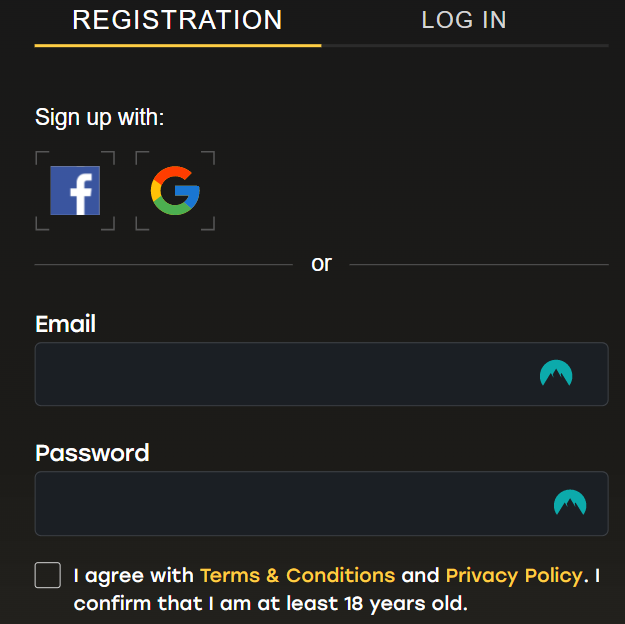Screen dimensions: 625x624
Task: Open the Terms & Conditions link
Action: click(x=297, y=575)
